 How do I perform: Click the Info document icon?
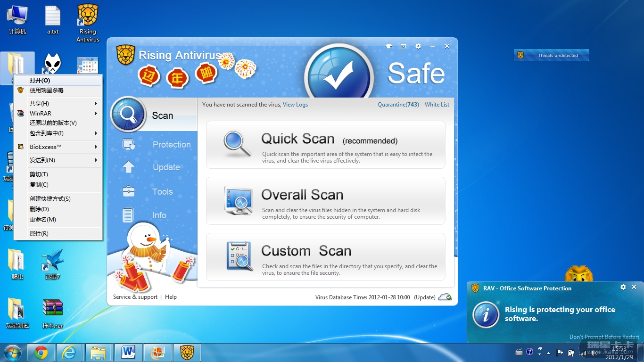click(x=128, y=215)
